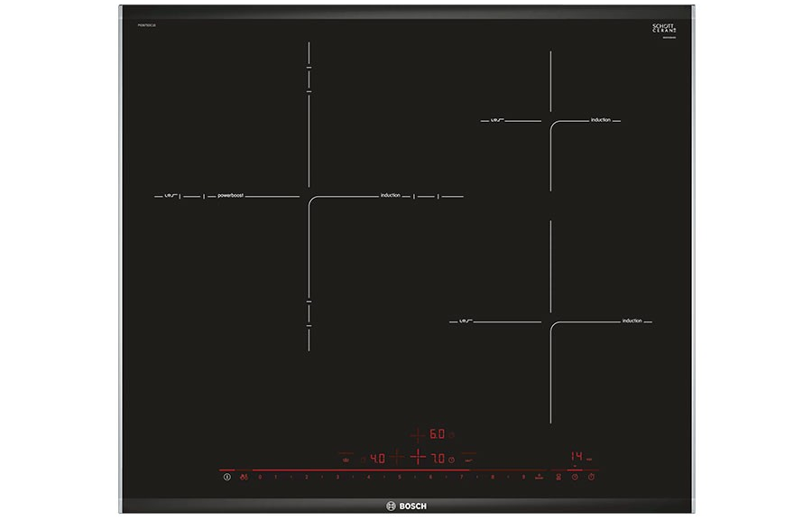Set power slider to level 0
Image resolution: width=812 pixels, height=530 pixels.
(260, 476)
